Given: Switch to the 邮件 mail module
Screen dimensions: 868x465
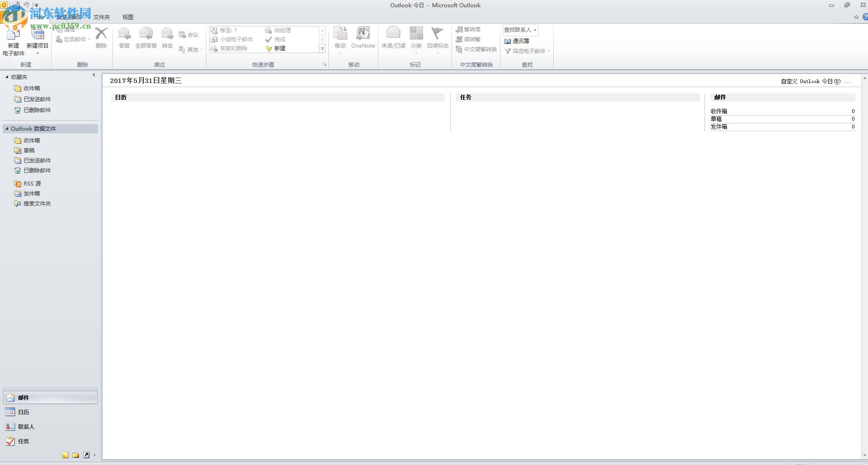Looking at the screenshot, I should click(50, 398).
